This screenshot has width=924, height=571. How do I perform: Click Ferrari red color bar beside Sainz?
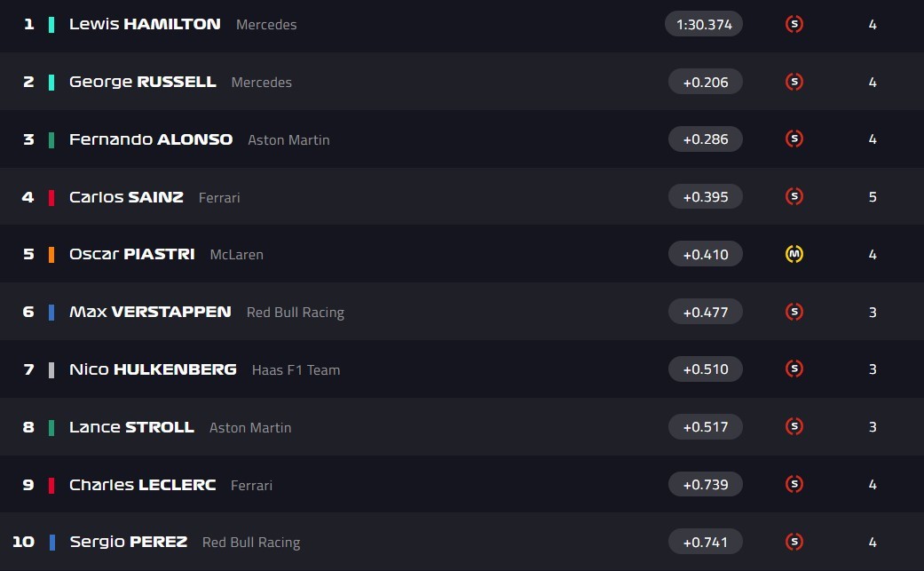pos(51,197)
